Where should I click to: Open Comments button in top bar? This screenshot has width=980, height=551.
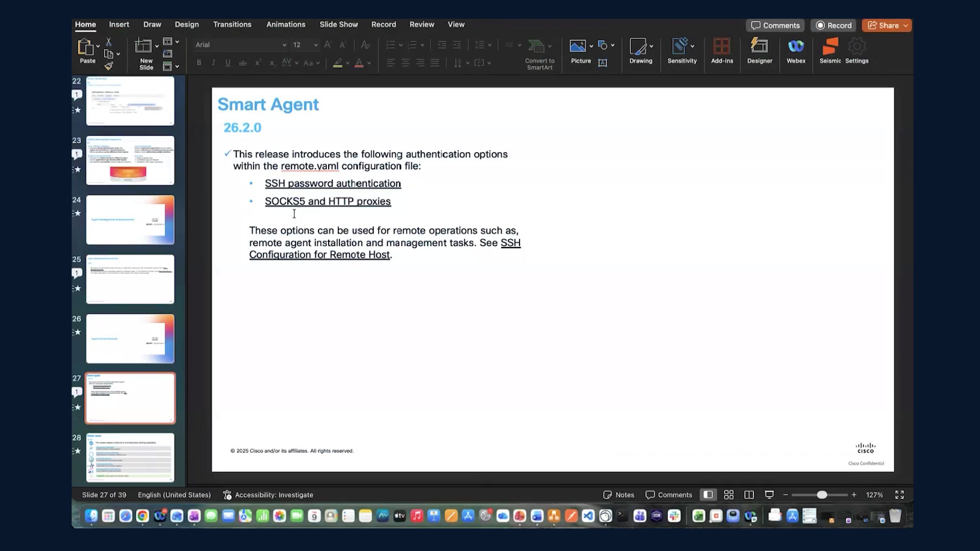pyautogui.click(x=775, y=26)
